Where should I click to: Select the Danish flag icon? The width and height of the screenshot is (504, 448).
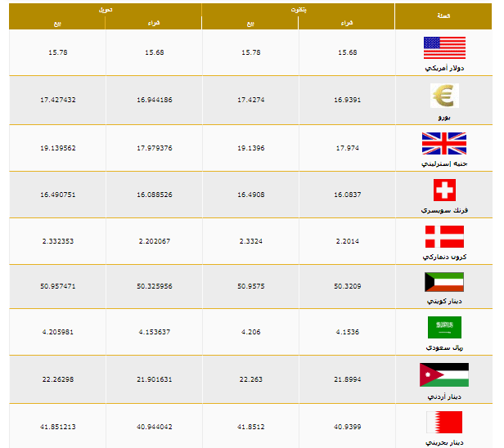443,237
